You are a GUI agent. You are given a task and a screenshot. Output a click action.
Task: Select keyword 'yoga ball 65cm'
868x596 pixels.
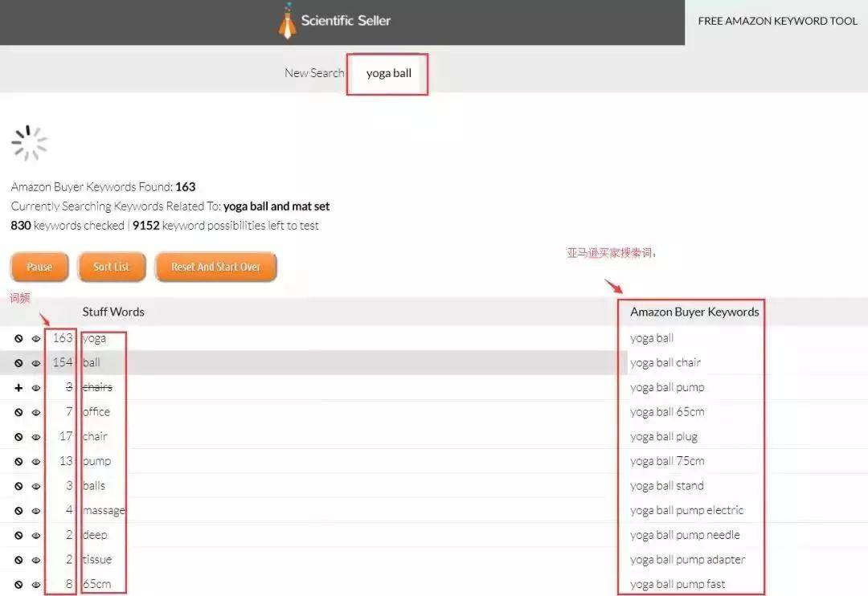(x=667, y=412)
